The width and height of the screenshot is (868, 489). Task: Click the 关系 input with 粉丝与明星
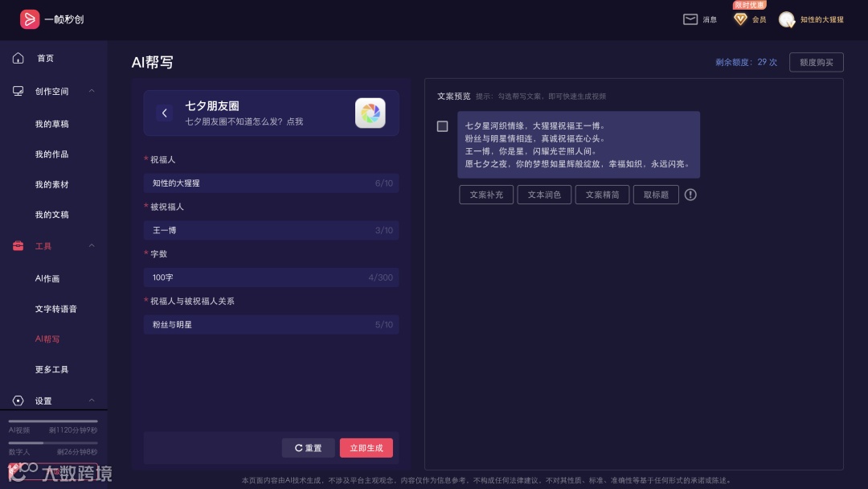tap(272, 324)
